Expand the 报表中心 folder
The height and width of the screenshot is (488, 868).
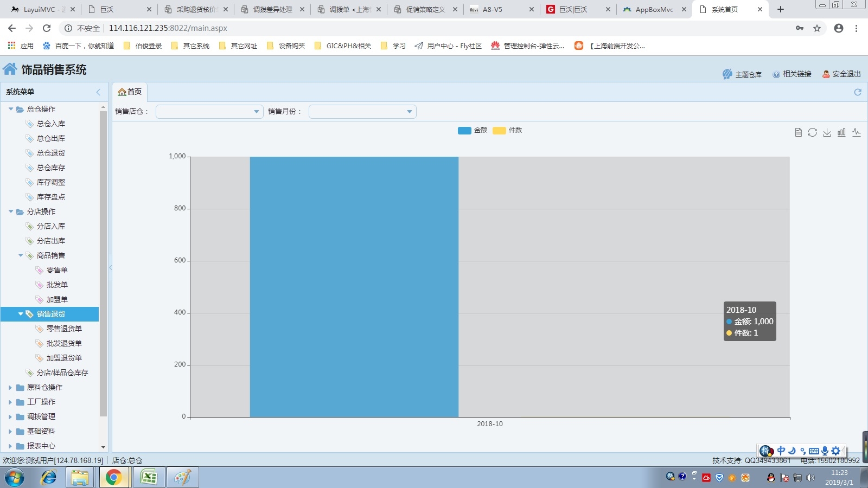tap(10, 446)
